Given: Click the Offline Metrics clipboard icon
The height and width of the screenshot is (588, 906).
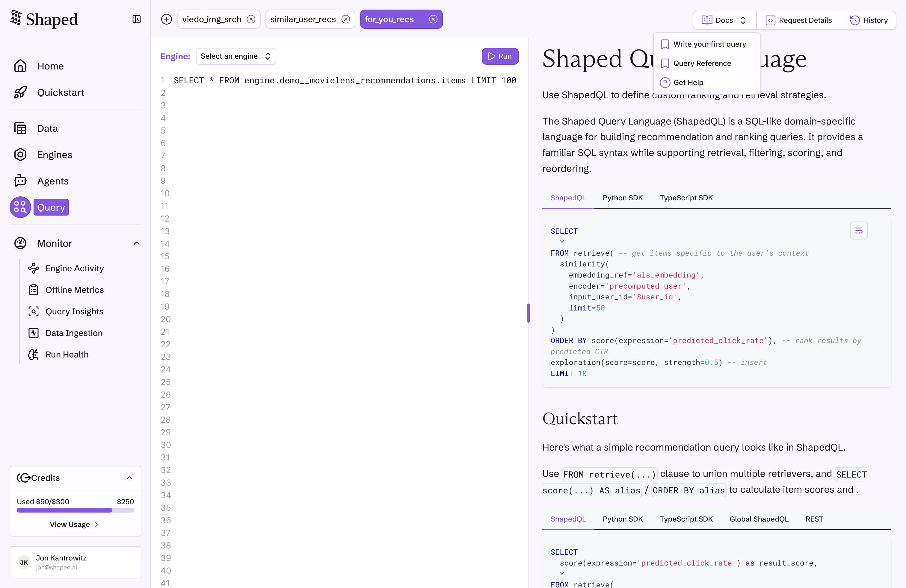Looking at the screenshot, I should [34, 290].
